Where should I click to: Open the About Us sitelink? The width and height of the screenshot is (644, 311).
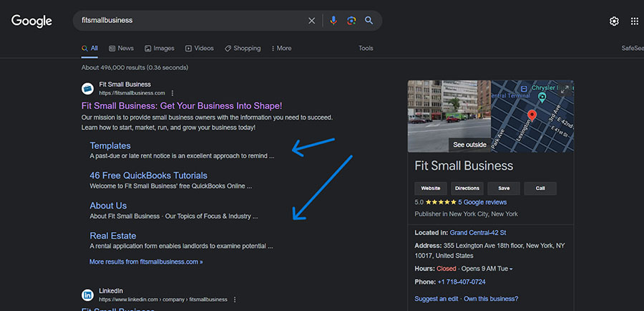coord(108,206)
